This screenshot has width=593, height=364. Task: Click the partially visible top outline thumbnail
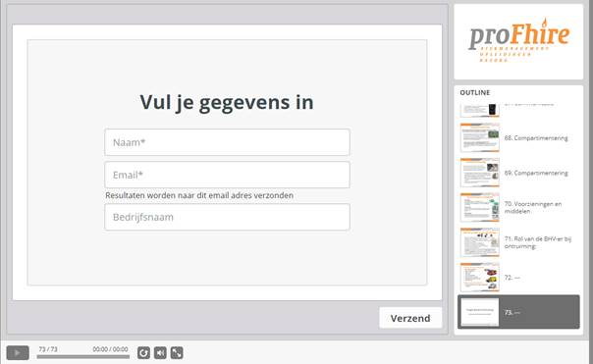[x=480, y=110]
